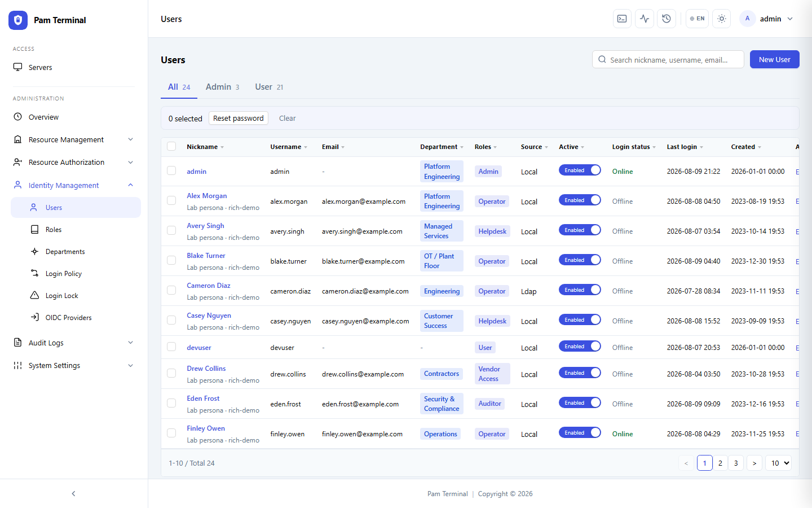Switch to the Admin 3 tab
The height and width of the screenshot is (508, 812).
coord(222,87)
